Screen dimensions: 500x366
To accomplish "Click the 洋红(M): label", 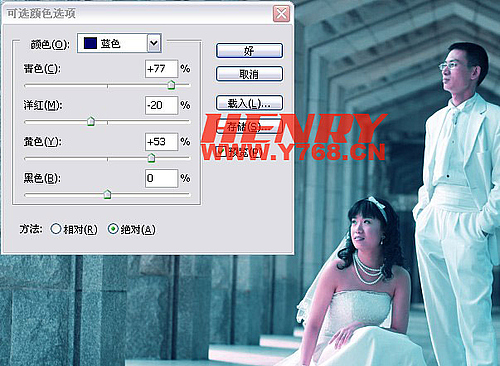I will [43, 105].
